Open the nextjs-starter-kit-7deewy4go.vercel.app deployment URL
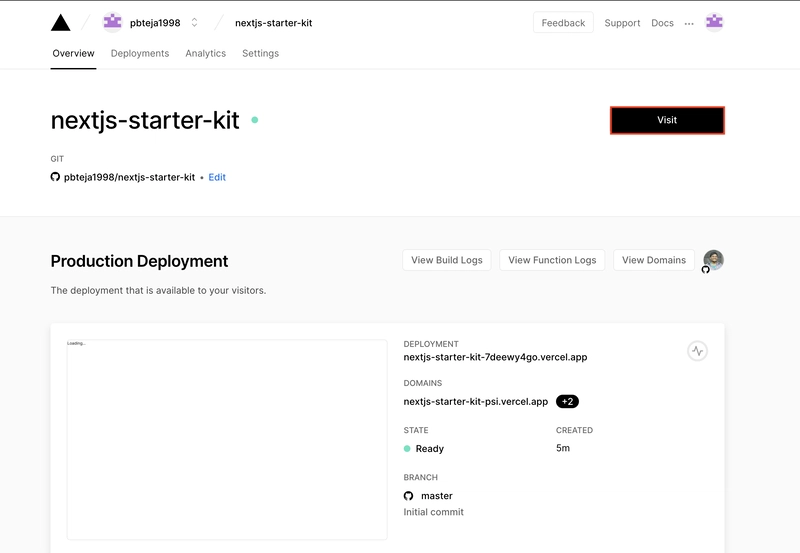Viewport: 800px width, 553px height. 495,357
